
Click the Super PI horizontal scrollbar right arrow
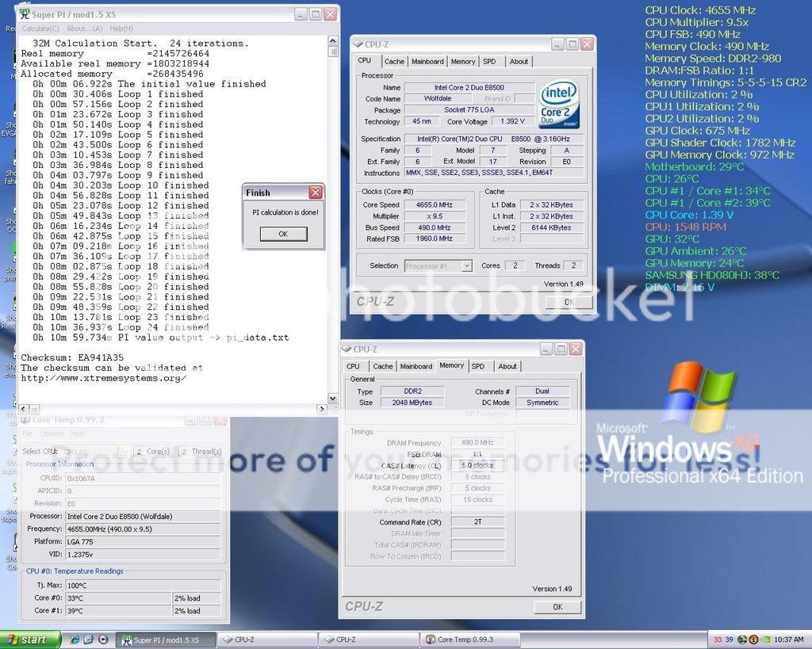[322, 409]
